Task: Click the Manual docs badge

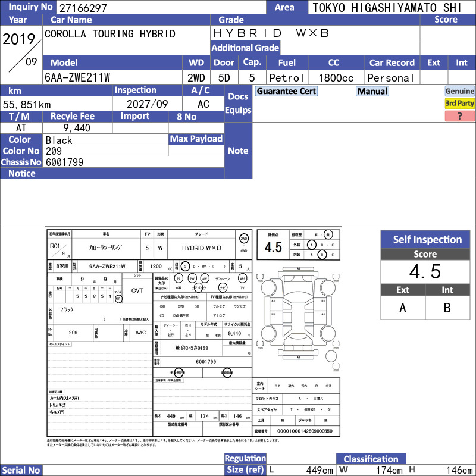Action: (372, 91)
